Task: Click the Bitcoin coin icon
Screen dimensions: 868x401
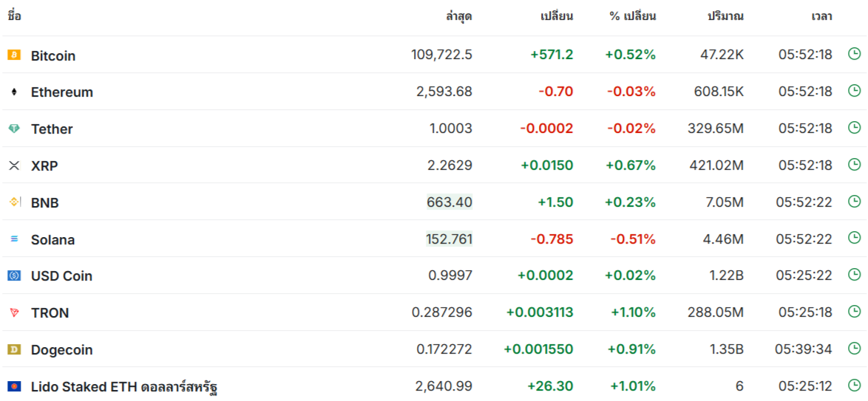Action: tap(14, 55)
